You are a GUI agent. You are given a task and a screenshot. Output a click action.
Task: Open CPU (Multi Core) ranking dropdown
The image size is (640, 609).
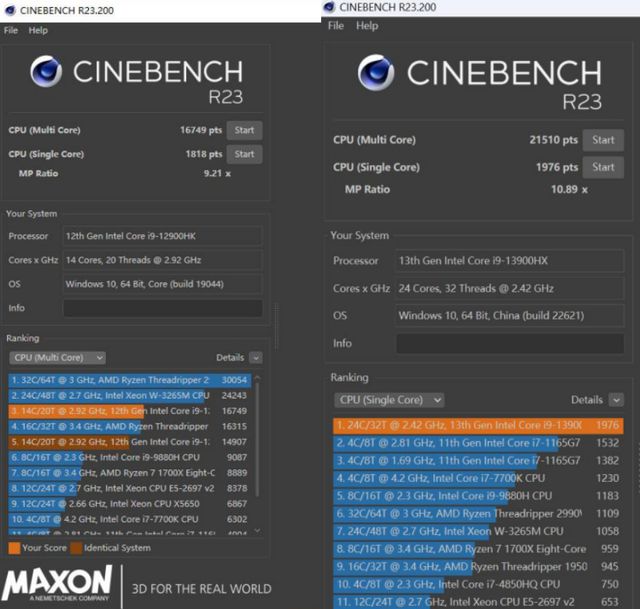point(58,358)
